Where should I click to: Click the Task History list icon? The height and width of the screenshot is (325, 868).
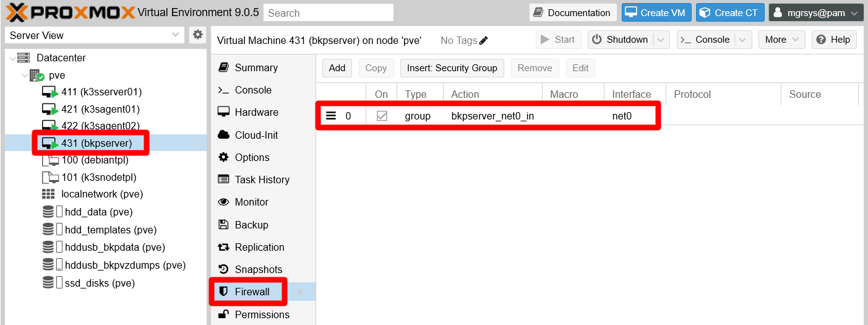[x=223, y=180]
